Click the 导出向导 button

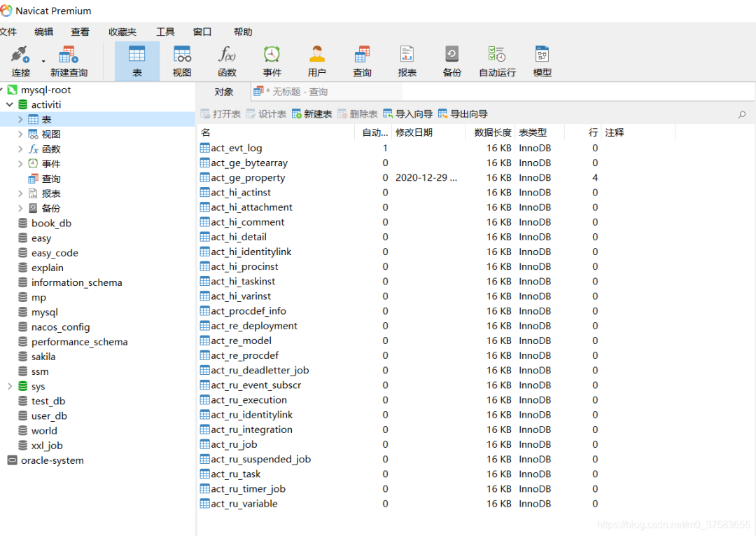click(x=463, y=114)
